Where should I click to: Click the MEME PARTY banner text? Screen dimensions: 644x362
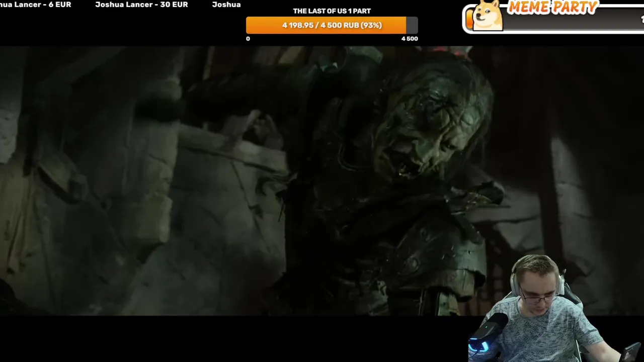click(x=552, y=7)
